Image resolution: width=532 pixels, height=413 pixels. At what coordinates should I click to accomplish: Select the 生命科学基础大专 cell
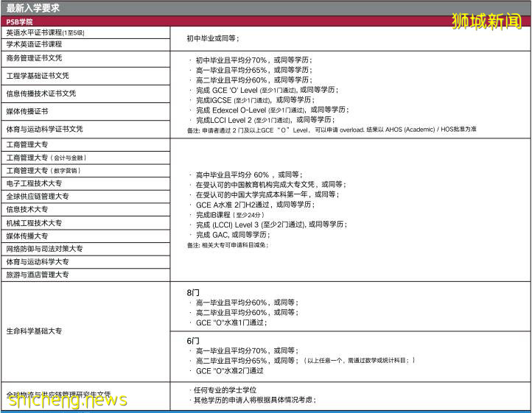[x=85, y=331]
